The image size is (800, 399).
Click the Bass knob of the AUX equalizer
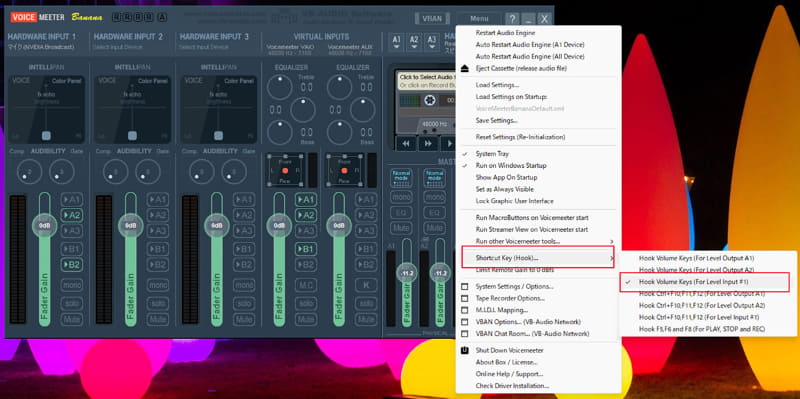pyautogui.click(x=339, y=132)
